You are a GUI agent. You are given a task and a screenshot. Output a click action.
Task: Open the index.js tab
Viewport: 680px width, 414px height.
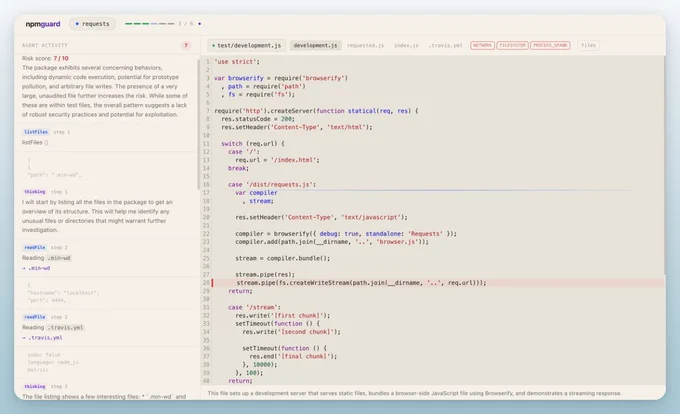point(406,45)
